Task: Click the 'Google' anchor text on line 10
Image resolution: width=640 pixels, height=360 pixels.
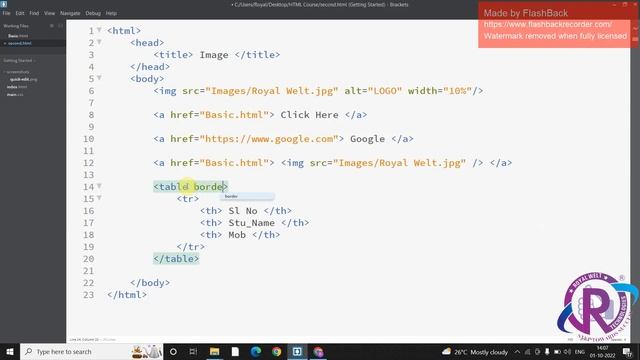Action: pyautogui.click(x=367, y=139)
